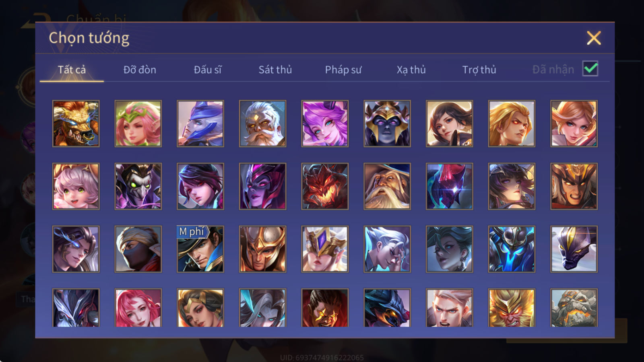Show the 'Pháp sư' hero category

[x=343, y=70]
